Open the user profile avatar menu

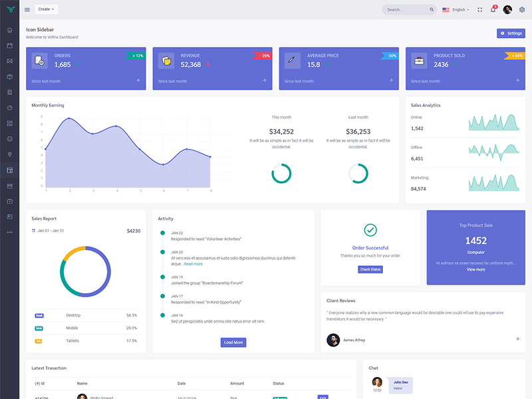(507, 9)
